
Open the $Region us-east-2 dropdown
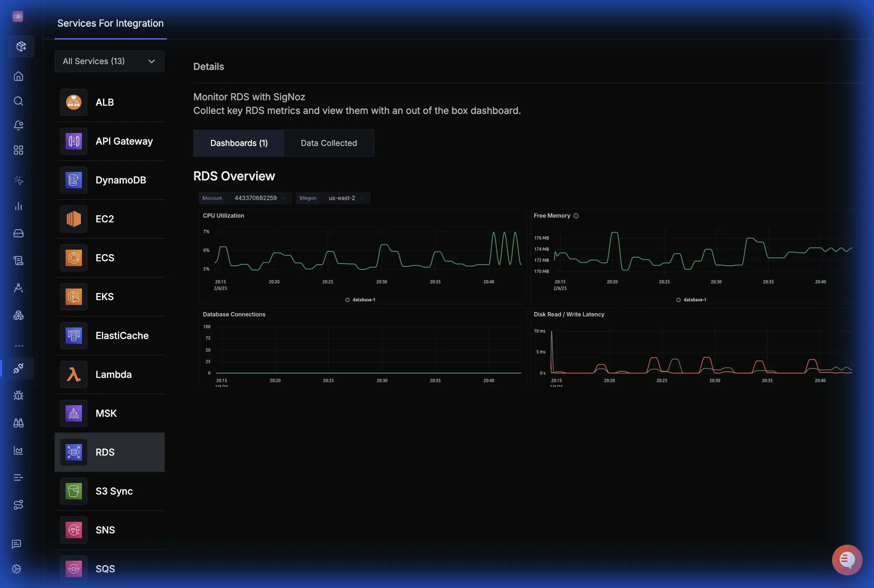345,198
